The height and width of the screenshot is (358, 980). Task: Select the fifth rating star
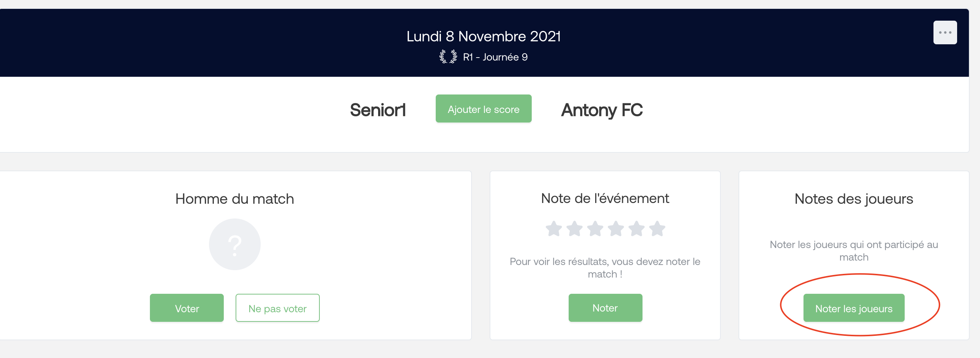click(637, 229)
